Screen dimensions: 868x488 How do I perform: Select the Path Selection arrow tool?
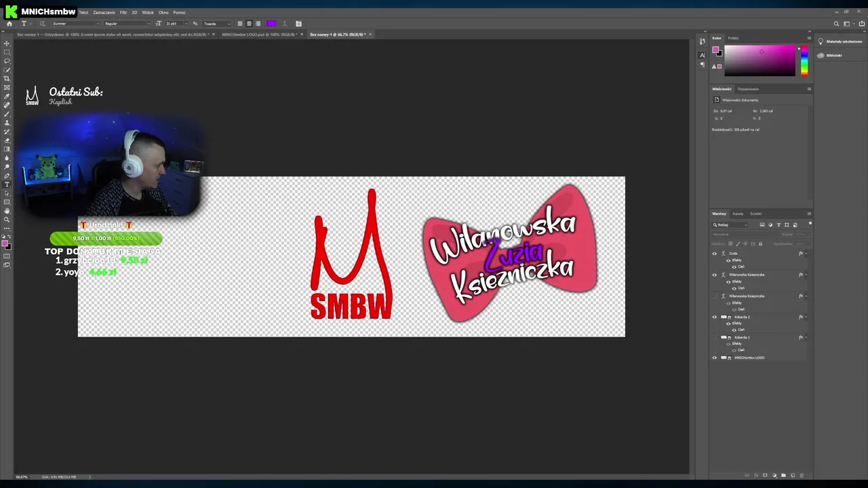tap(7, 193)
